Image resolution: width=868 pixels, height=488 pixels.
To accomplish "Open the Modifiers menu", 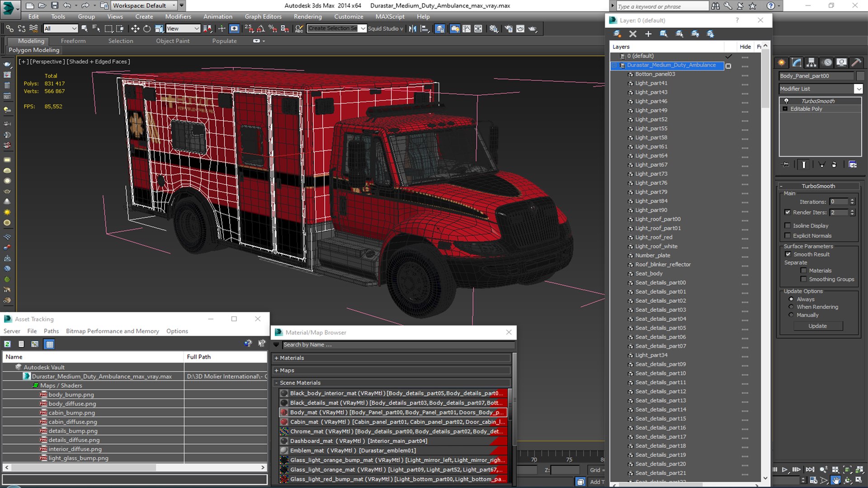I will point(178,17).
